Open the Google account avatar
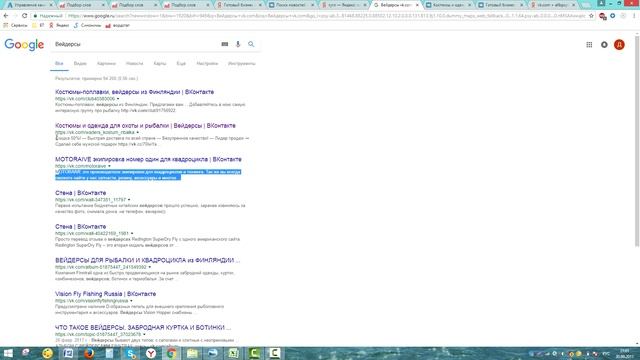The width and height of the screenshot is (640, 360). 619,44
